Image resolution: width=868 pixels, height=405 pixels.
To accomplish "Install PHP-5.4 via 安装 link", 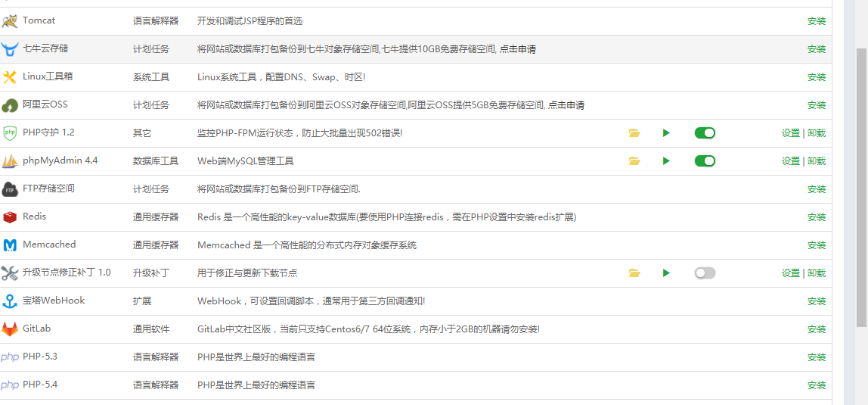I will tap(817, 385).
